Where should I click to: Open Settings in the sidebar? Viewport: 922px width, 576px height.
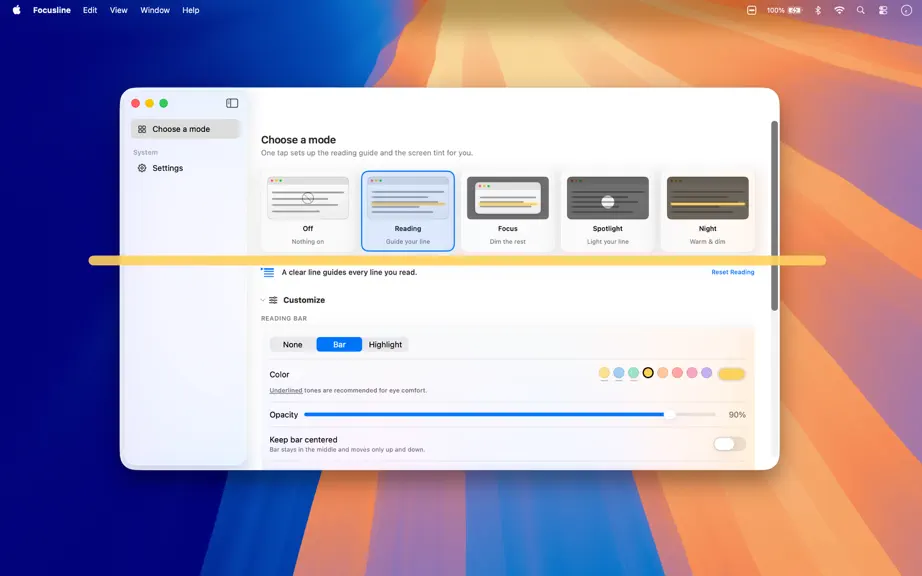[x=185, y=168]
